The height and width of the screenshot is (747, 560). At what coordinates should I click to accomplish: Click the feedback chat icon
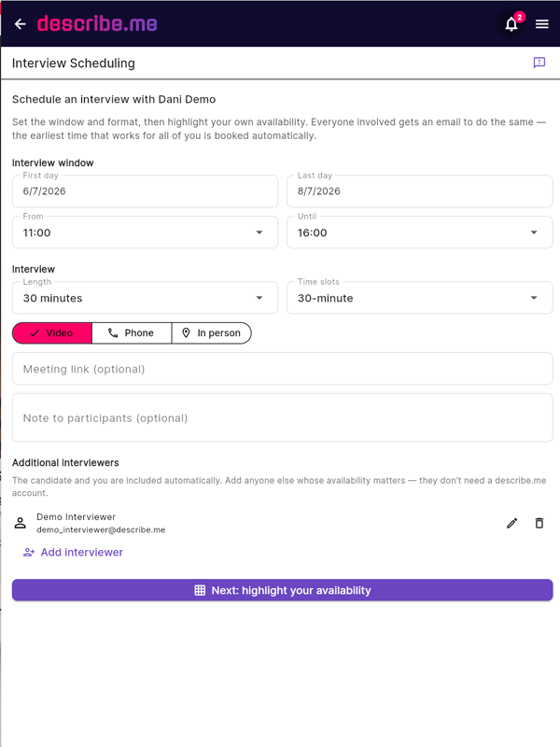pos(539,63)
